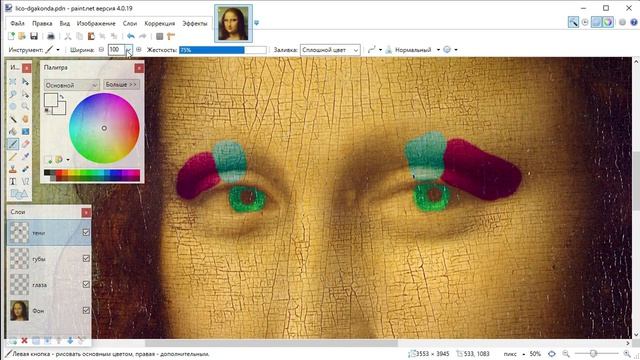Toggle the History window button

pos(585,22)
